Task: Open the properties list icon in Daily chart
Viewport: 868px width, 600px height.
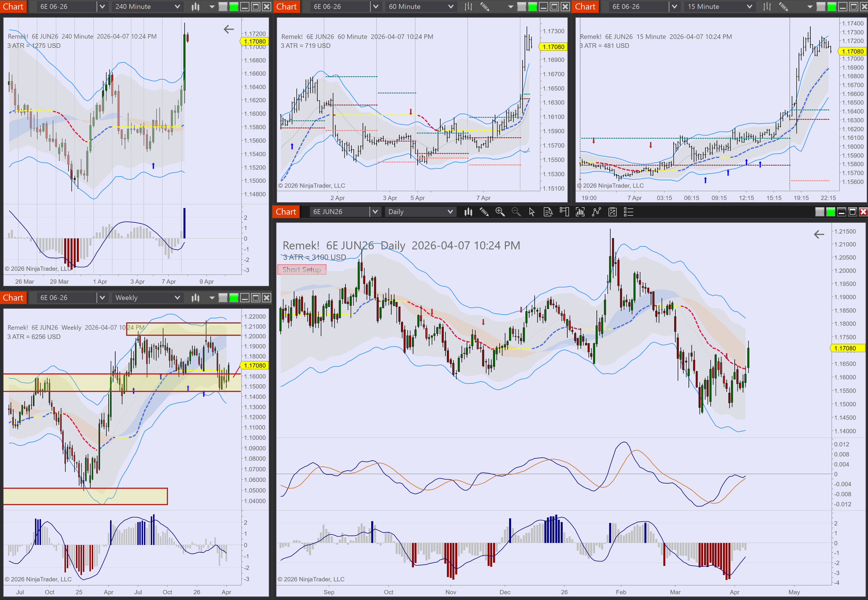Action: [628, 212]
